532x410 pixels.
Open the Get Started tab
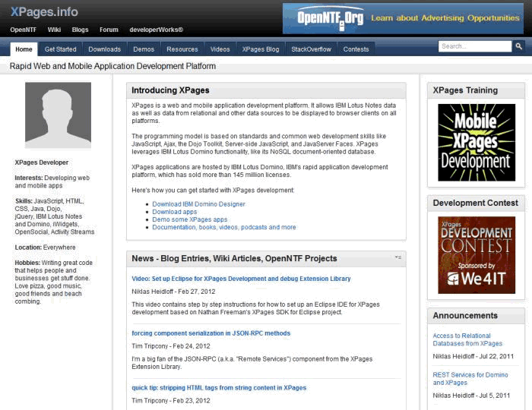60,49
